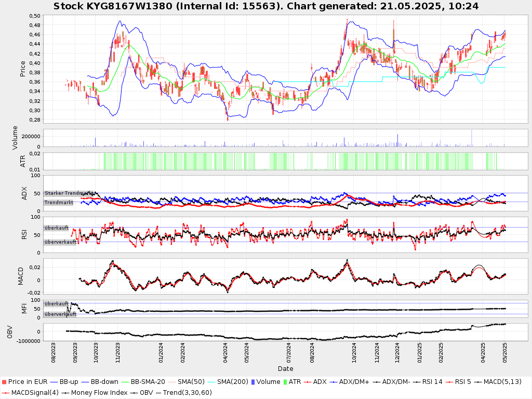The width and height of the screenshot is (532, 399).
Task: Click the Price axis label
Action: point(23,69)
